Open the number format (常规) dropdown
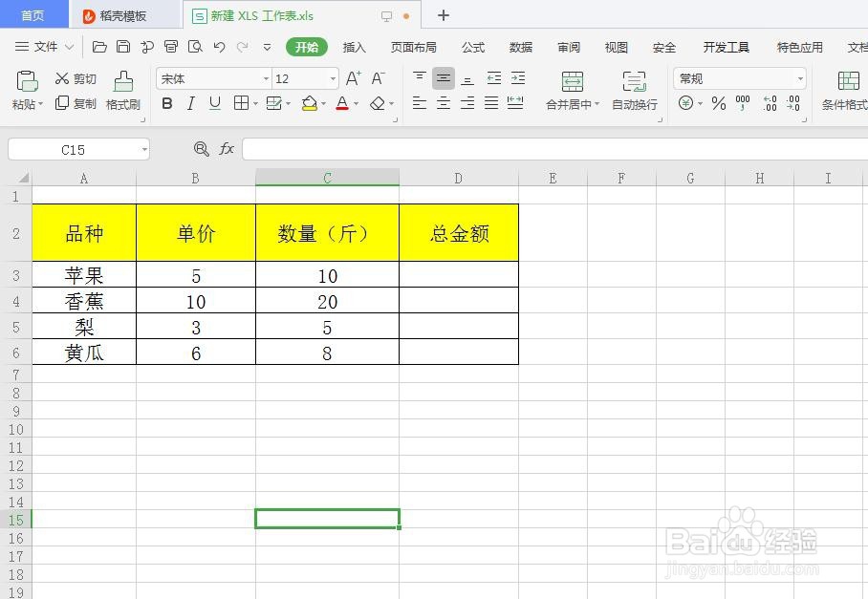The height and width of the screenshot is (599, 868). [799, 77]
